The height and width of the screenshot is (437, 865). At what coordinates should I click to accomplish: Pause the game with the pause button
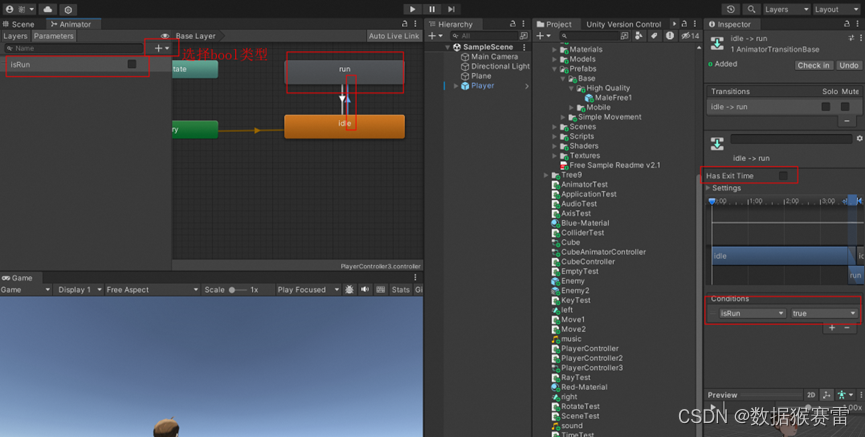[x=432, y=9]
